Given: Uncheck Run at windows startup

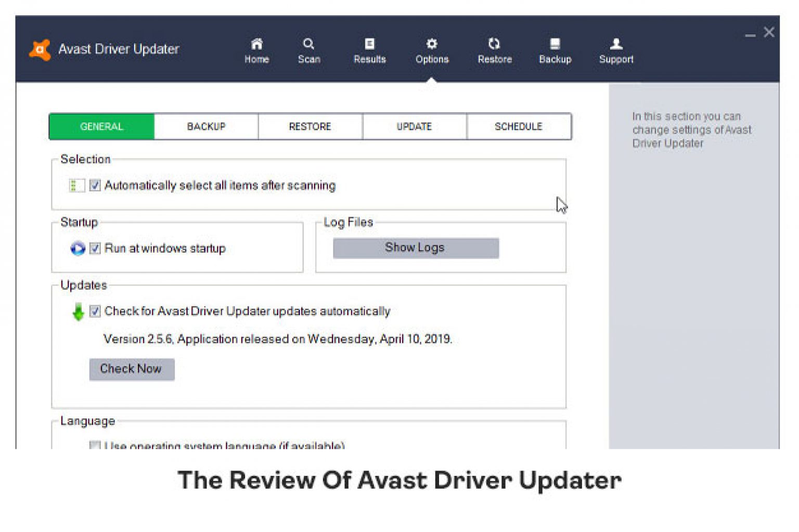Looking at the screenshot, I should pos(95,249).
